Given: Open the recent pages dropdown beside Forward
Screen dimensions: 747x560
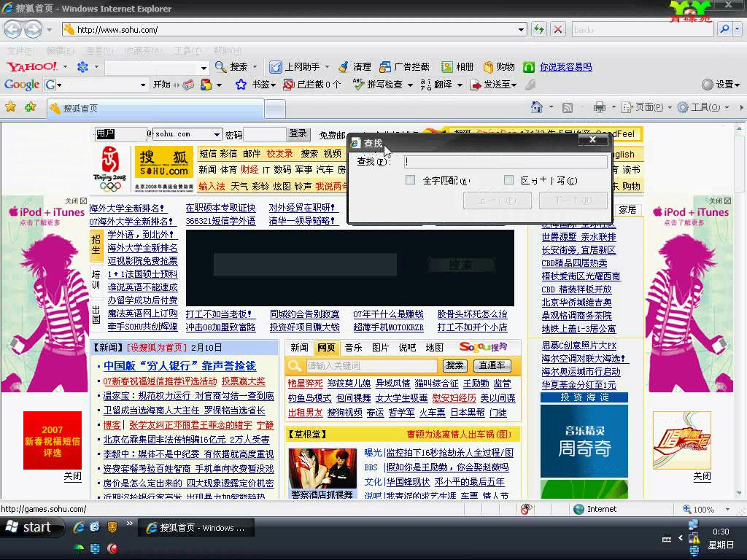Looking at the screenshot, I should 49,29.
